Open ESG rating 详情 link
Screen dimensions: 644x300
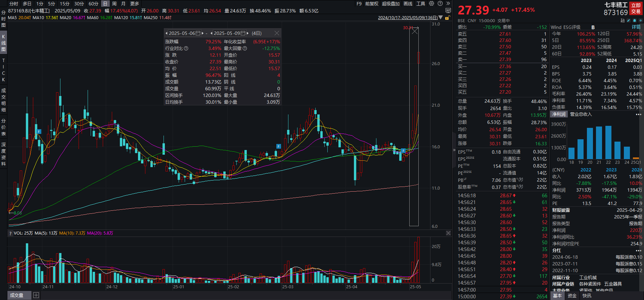click(636, 27)
